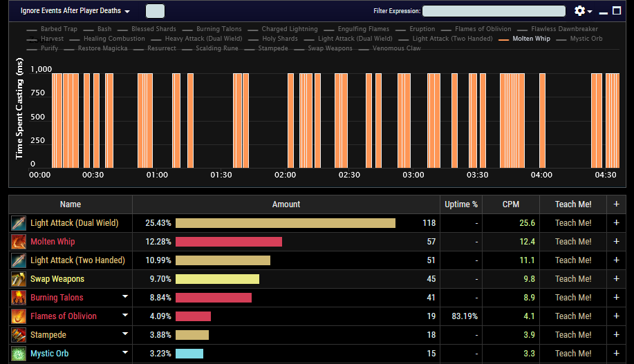Click the Burning Talons ability icon

[x=19, y=297]
